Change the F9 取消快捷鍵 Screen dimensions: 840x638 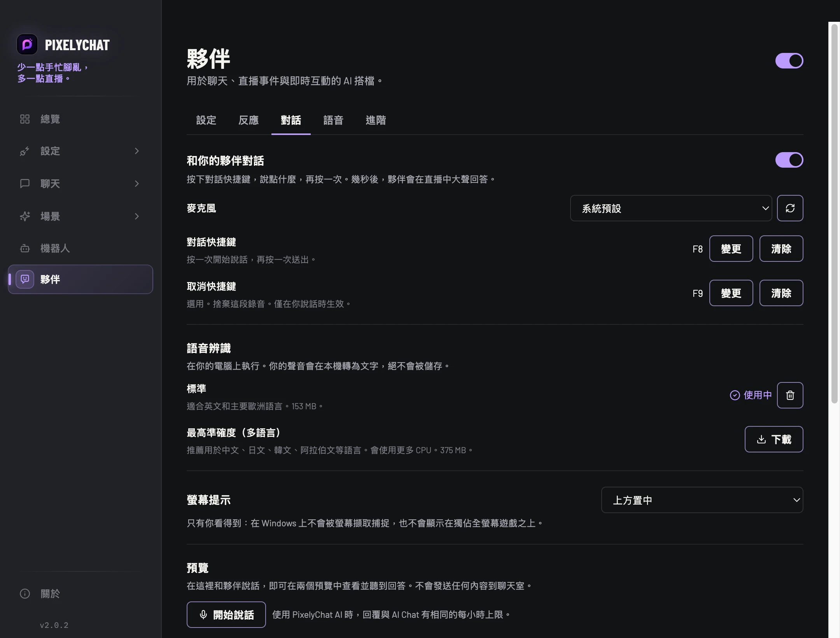(731, 293)
